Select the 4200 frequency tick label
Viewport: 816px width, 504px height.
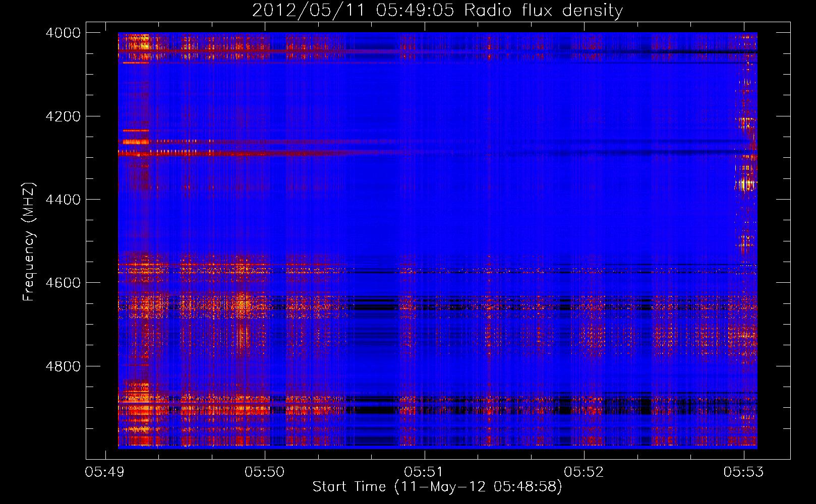point(63,116)
